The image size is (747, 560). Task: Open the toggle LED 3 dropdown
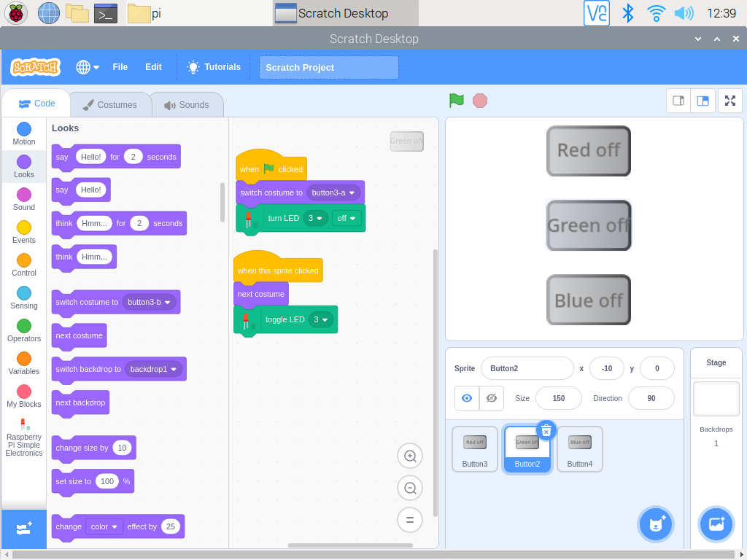click(x=321, y=319)
